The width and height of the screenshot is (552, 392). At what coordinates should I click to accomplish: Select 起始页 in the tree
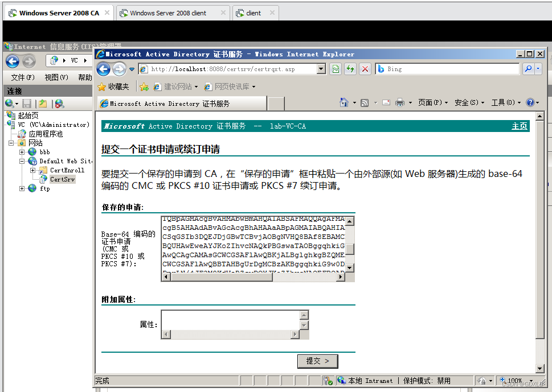(28, 115)
